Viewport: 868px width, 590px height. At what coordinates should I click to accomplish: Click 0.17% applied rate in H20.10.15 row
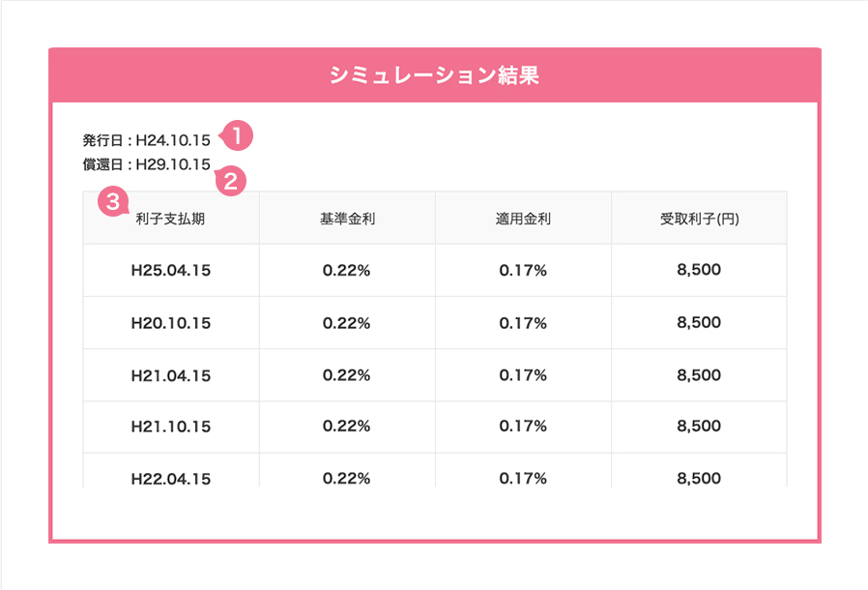(x=523, y=323)
